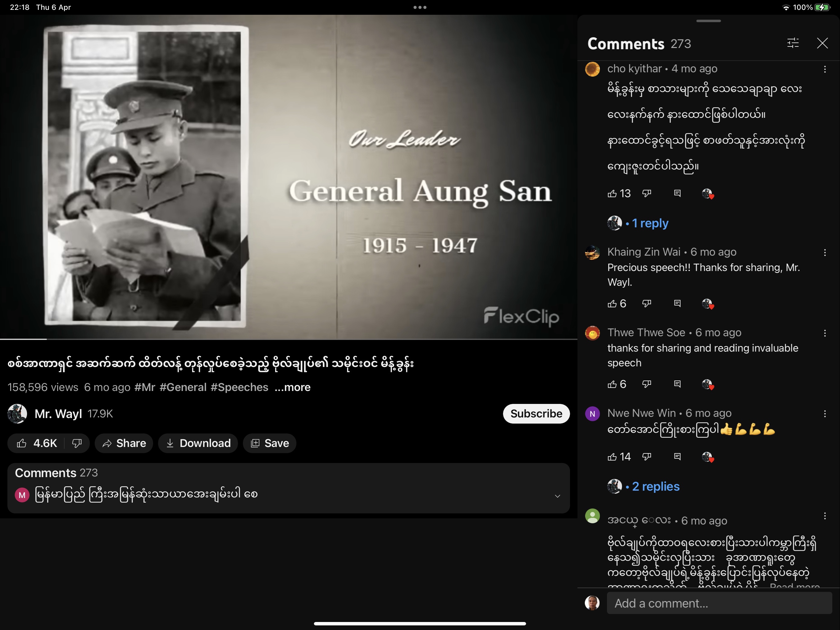The height and width of the screenshot is (630, 840).
Task: Open the comments sort filter icon
Action: [x=793, y=43]
